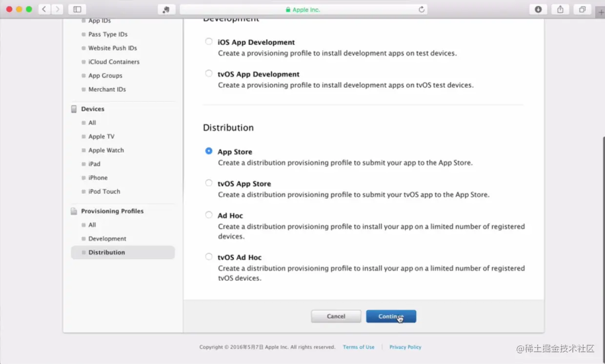The height and width of the screenshot is (364, 605).
Task: Click the Provisioning Profiles document icon
Action: pyautogui.click(x=74, y=211)
